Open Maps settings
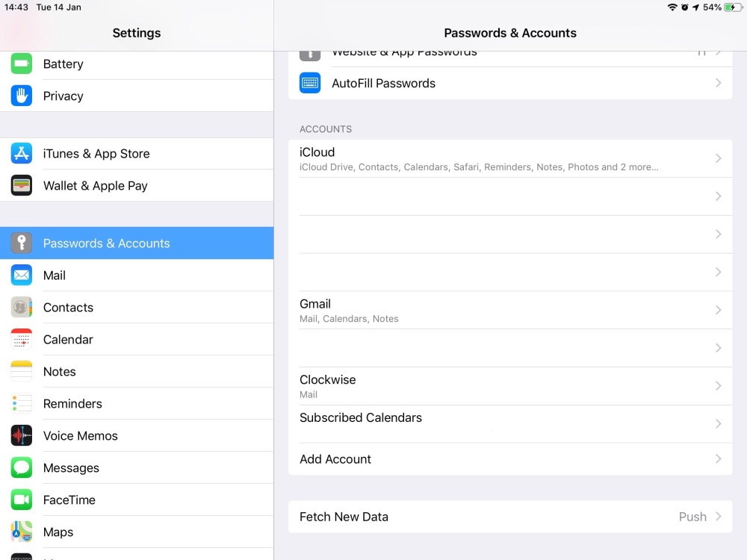The width and height of the screenshot is (747, 560). click(x=137, y=532)
